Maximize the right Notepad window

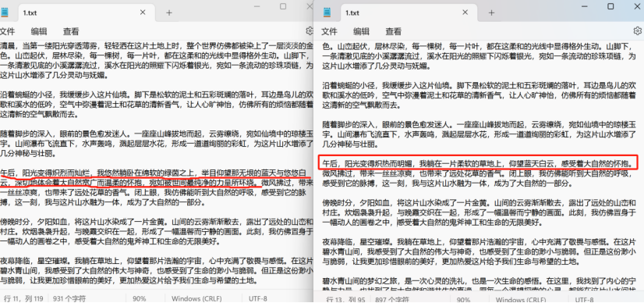coord(610,6)
